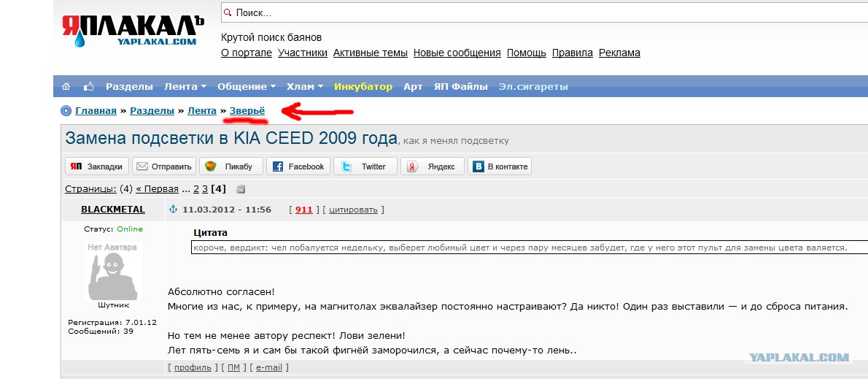The image size is (868, 379).
Task: Open the e-mail link under post
Action: point(269,367)
